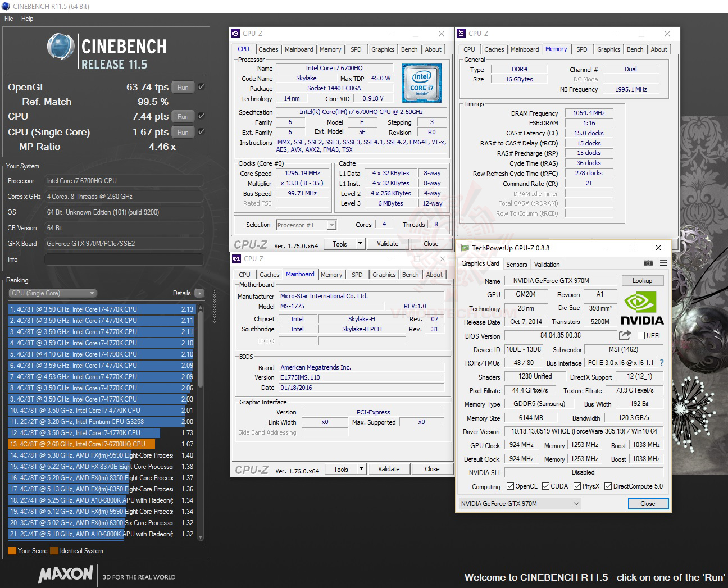This screenshot has height=588, width=728.
Task: Open the Validation tab in GPU-Z
Action: click(547, 265)
